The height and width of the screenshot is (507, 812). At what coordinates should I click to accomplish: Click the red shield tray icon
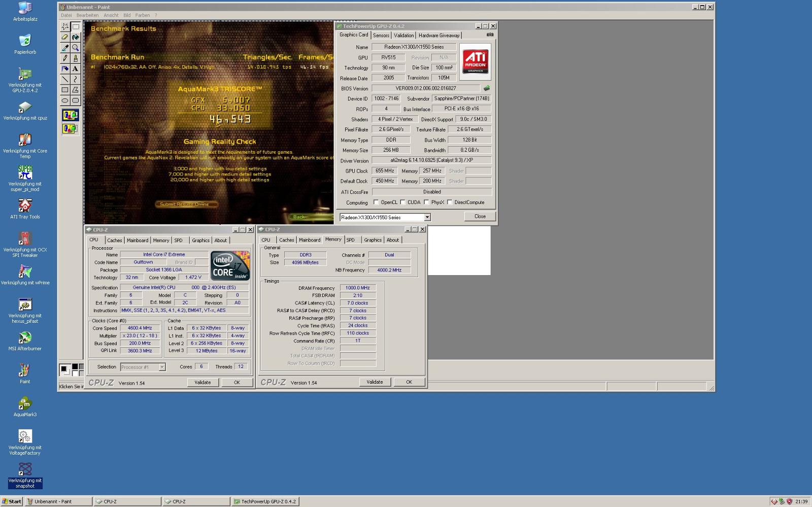(789, 501)
